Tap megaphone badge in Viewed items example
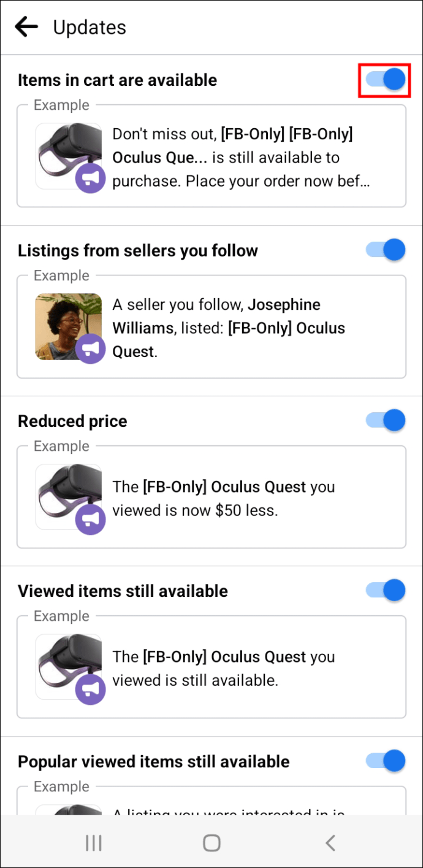The height and width of the screenshot is (868, 423). tap(91, 689)
